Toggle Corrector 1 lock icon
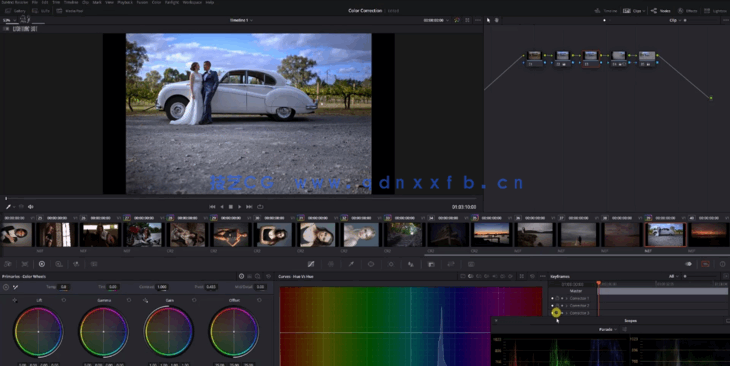Screen dimensions: 730x366 (557, 298)
